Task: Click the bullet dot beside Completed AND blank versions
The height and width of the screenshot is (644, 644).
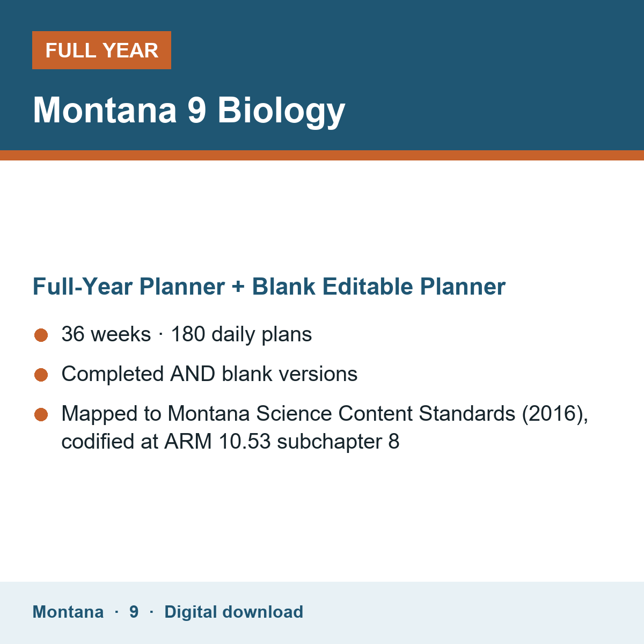Action: (x=41, y=375)
